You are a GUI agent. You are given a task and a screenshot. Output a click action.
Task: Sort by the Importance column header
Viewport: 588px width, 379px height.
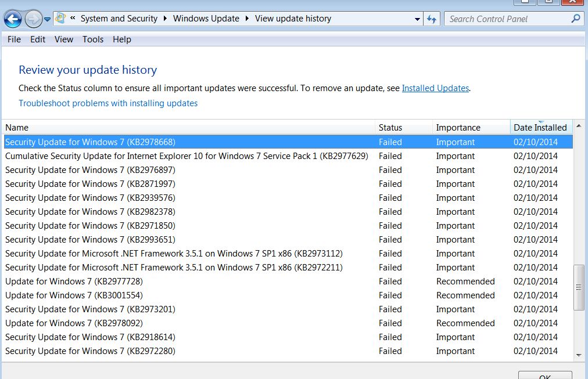click(471, 127)
